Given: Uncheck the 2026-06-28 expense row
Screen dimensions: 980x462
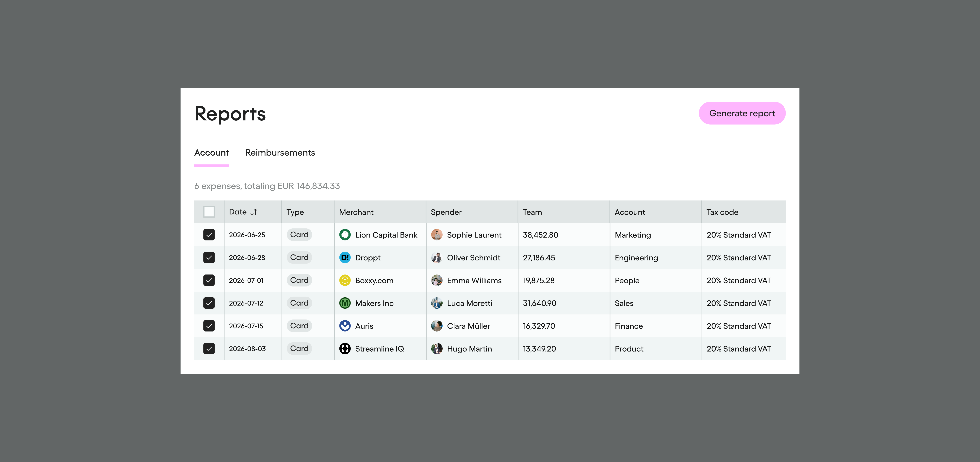Looking at the screenshot, I should (x=209, y=257).
